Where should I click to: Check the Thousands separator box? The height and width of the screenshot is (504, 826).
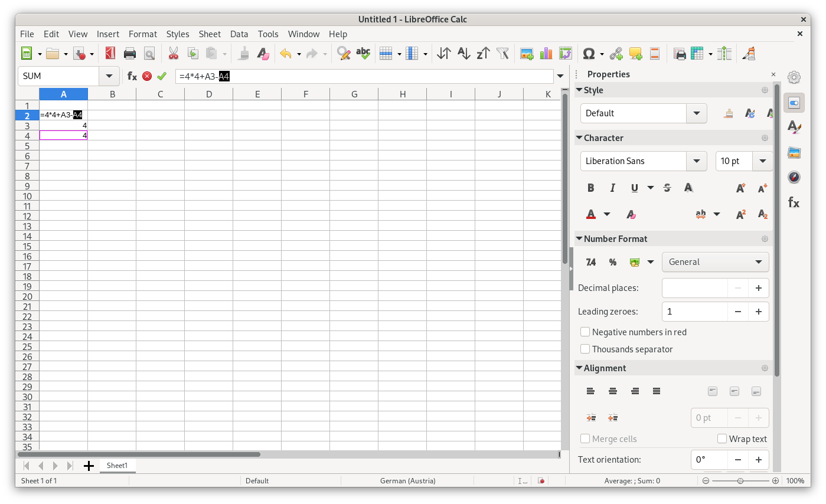pyautogui.click(x=585, y=349)
